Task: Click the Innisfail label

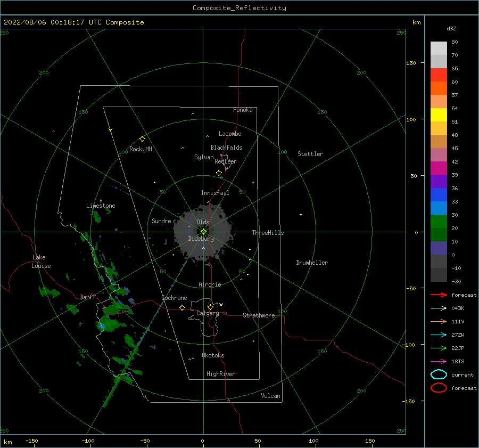Action: [x=215, y=193]
